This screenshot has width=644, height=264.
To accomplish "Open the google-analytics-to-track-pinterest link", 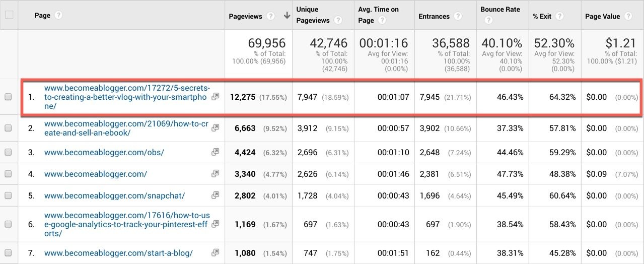I will 127,224.
